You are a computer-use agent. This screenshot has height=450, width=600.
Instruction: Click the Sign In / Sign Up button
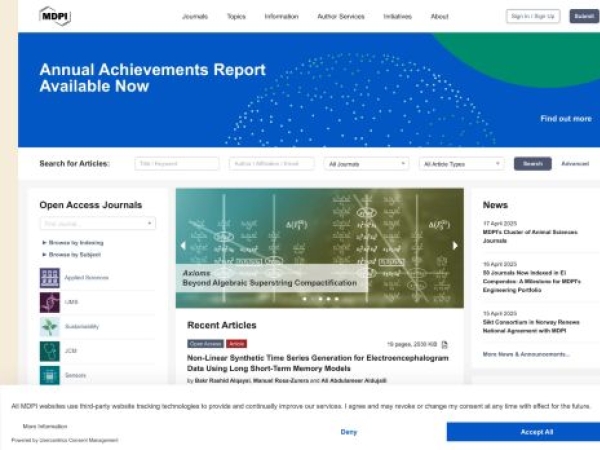coord(533,16)
